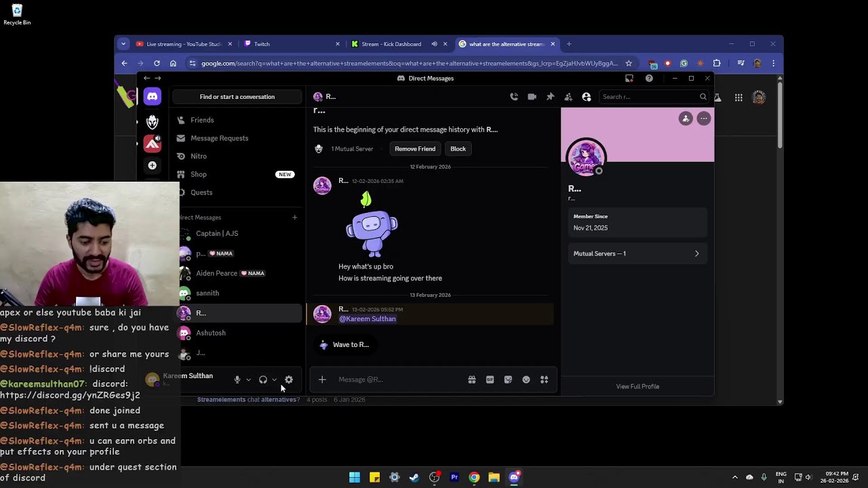Viewport: 868px width, 488px height.
Task: Open more options on profile banner
Action: click(704, 119)
